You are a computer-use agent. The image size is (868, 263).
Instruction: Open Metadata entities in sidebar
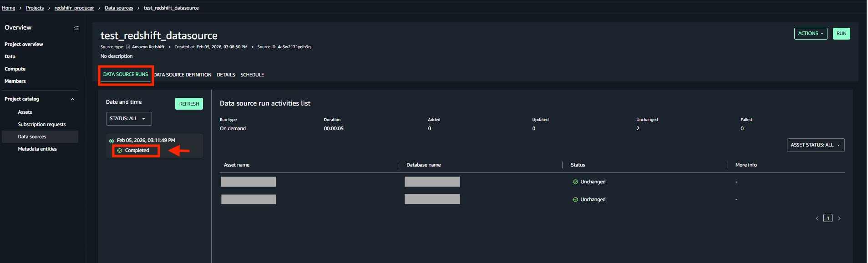[x=37, y=149]
